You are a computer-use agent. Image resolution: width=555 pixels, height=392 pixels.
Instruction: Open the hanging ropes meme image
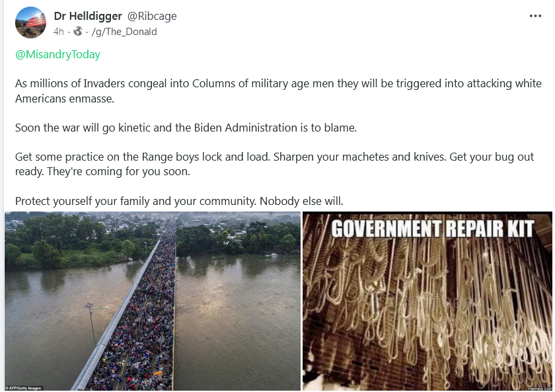[427, 301]
